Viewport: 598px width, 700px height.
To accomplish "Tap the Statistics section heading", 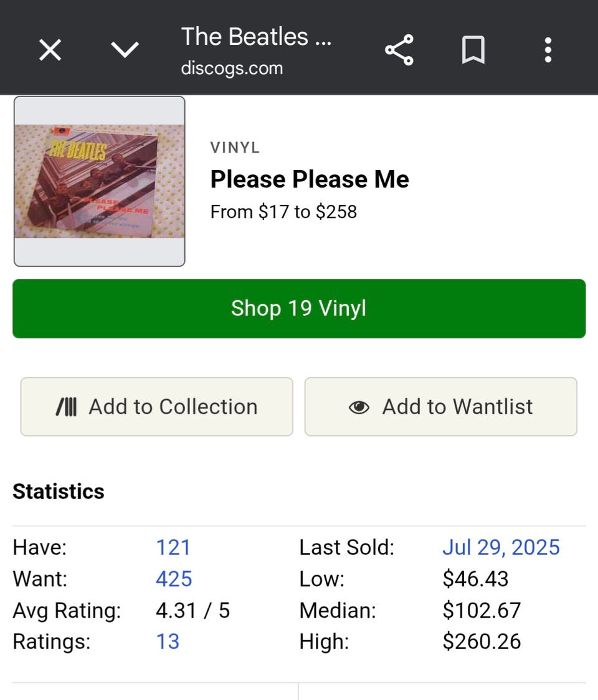I will coord(59,491).
